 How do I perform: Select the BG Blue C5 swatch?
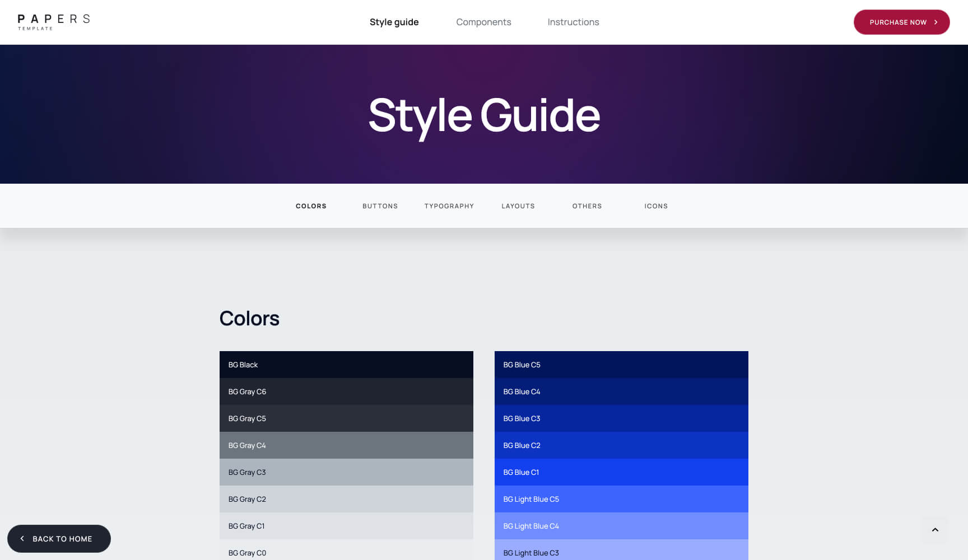point(621,365)
